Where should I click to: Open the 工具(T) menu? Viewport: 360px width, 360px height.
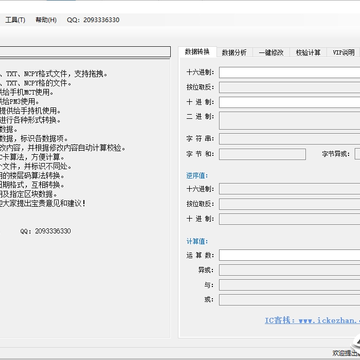click(x=15, y=20)
